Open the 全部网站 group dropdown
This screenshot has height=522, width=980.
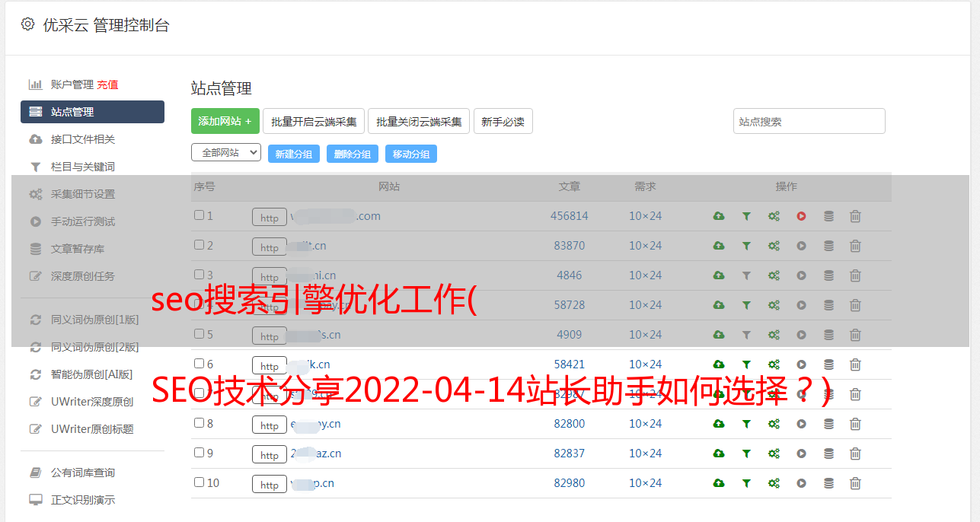(x=226, y=153)
